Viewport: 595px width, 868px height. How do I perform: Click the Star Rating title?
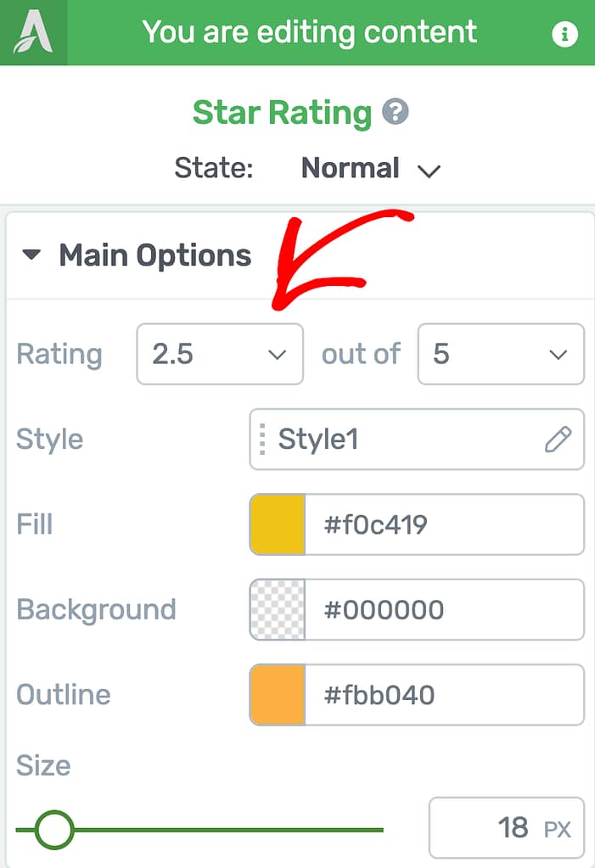(x=282, y=112)
